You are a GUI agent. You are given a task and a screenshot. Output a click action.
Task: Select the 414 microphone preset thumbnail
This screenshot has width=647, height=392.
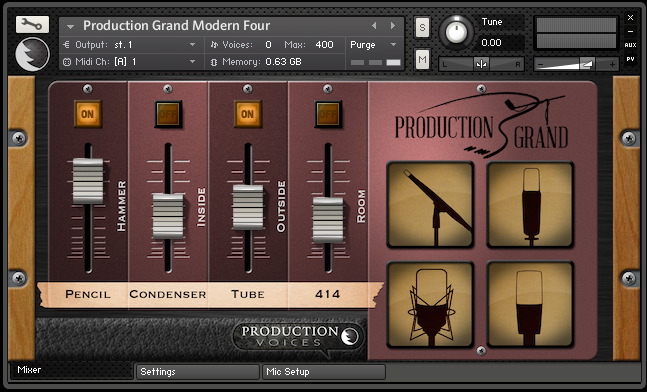[x=530, y=305]
